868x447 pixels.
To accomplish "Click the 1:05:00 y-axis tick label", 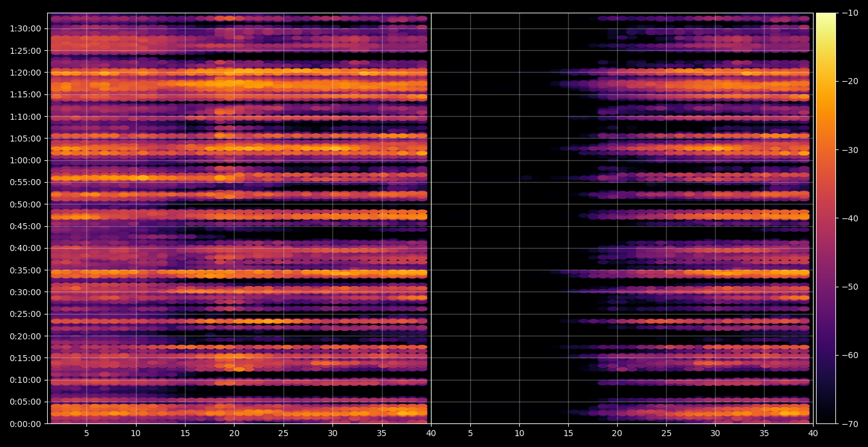I will point(25,139).
